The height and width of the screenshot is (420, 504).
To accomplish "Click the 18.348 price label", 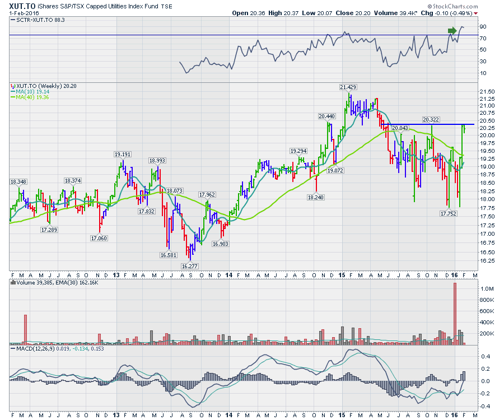I will pyautogui.click(x=18, y=182).
